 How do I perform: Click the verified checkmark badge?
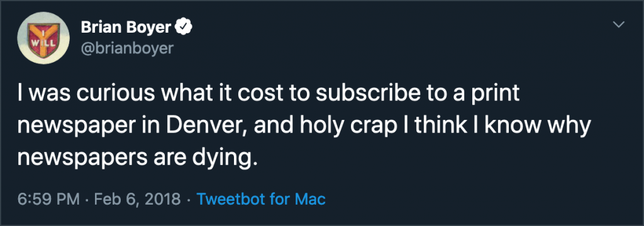coord(184,28)
